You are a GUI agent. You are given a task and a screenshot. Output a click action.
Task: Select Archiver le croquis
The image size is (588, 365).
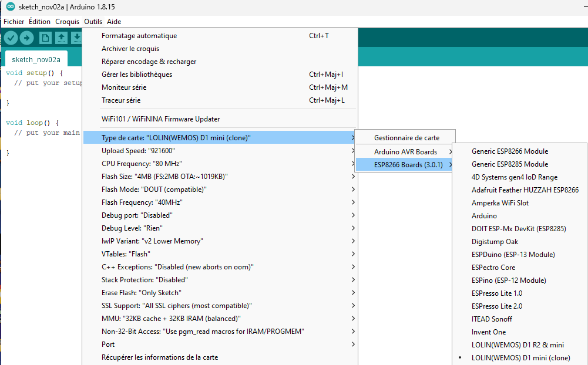coord(220,49)
